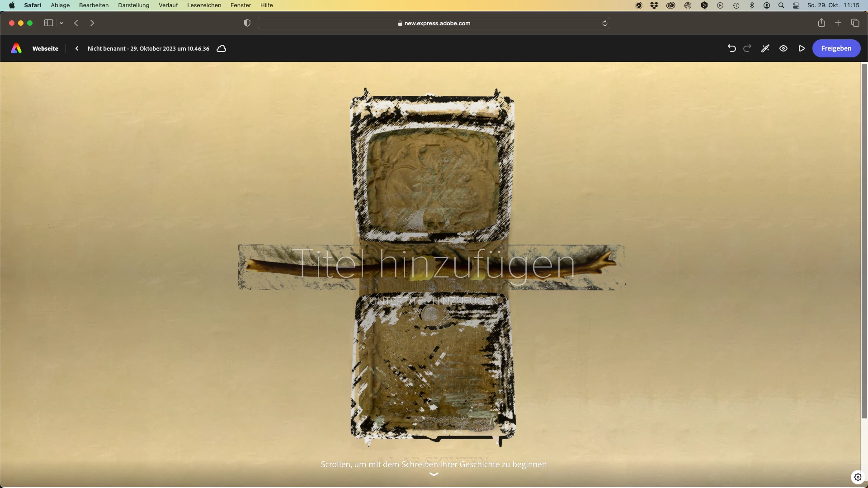Click the Adobe Express home logo
The height and width of the screenshot is (488, 868).
(16, 48)
